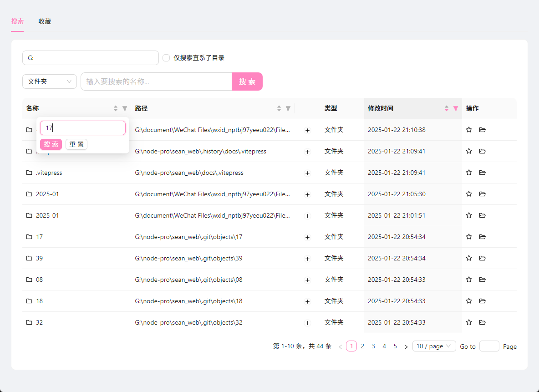Click the filter icon in 路径 column
This screenshot has height=392, width=539.
288,108
